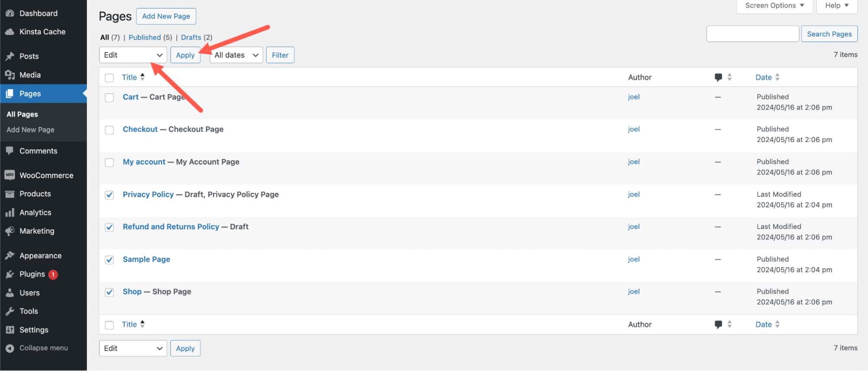This screenshot has width=868, height=371.
Task: Click the Comments bubble icon in sidebar
Action: click(x=10, y=151)
